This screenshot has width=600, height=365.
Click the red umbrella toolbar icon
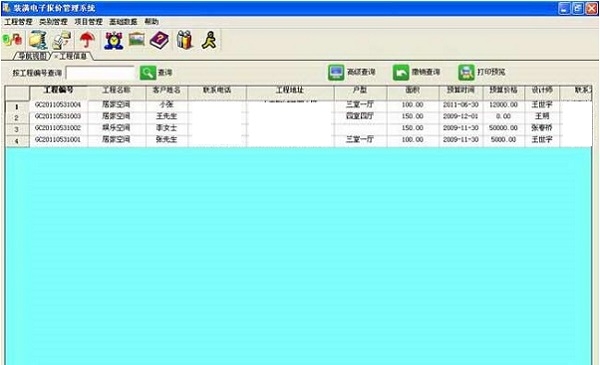88,40
